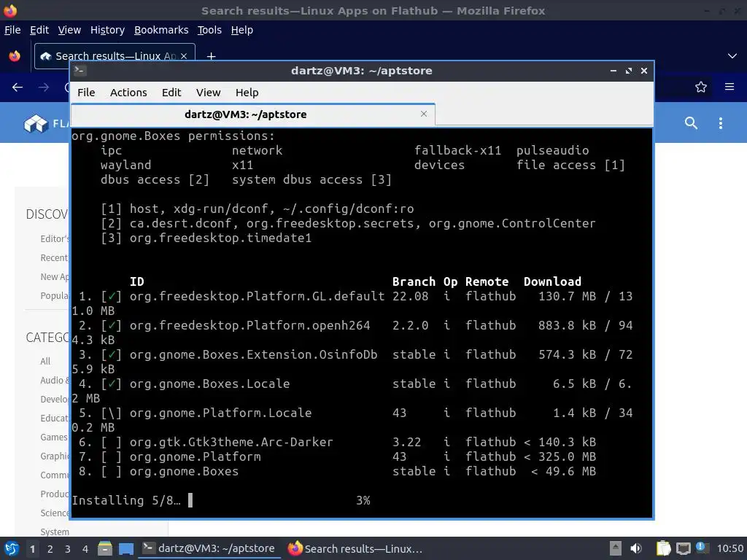747x560 pixels.
Task: Maximize the terminal window
Action: point(628,71)
